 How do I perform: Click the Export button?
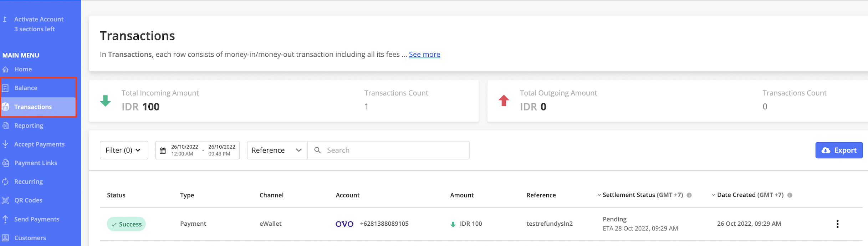pos(839,150)
